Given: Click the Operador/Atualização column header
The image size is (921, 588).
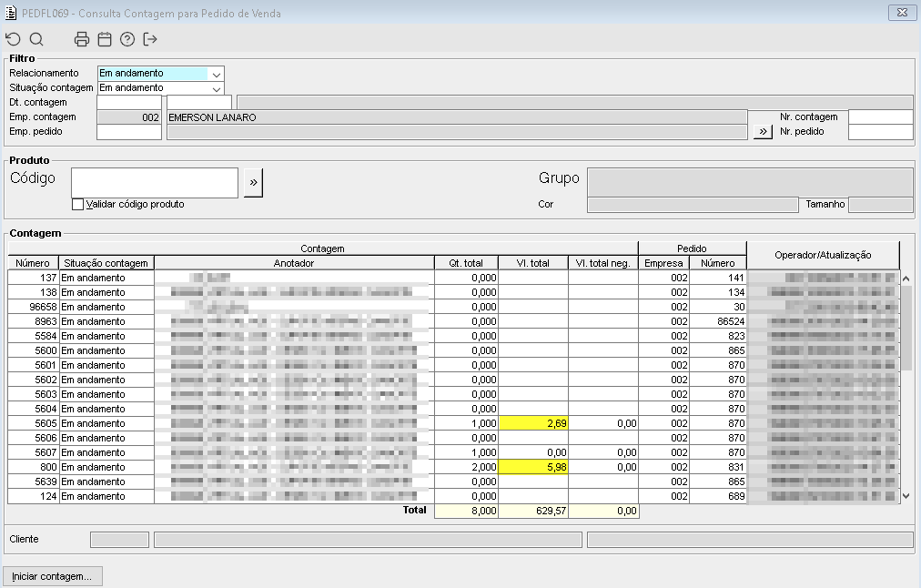Looking at the screenshot, I should tap(823, 255).
